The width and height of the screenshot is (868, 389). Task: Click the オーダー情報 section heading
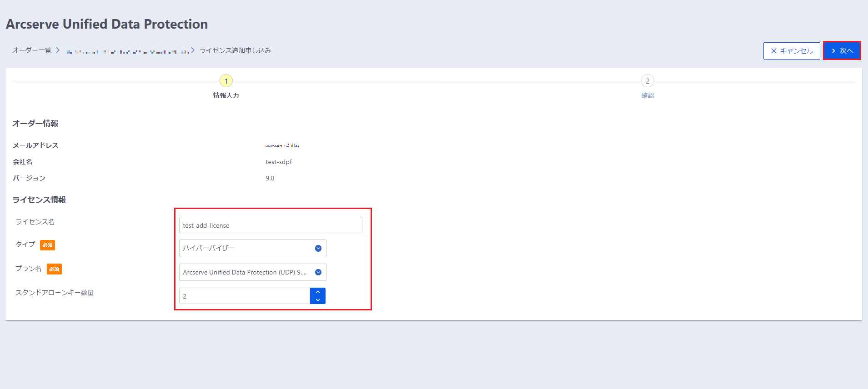pos(35,124)
